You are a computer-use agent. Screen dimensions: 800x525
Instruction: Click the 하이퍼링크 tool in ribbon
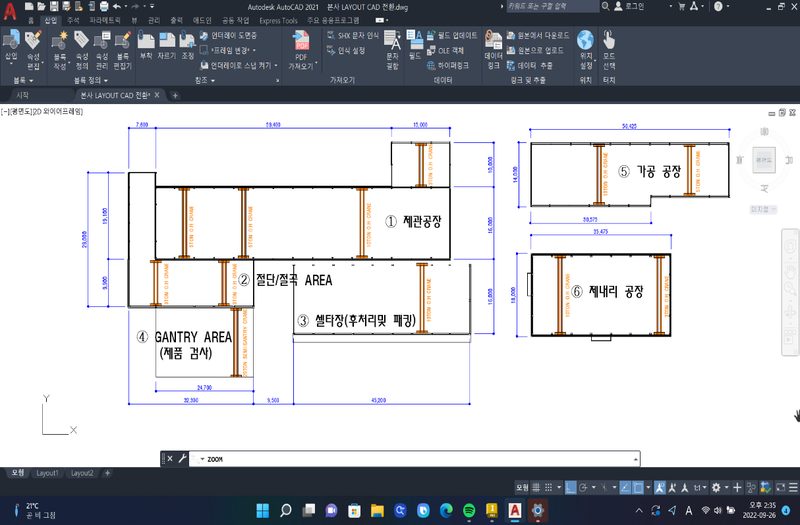pyautogui.click(x=443, y=64)
